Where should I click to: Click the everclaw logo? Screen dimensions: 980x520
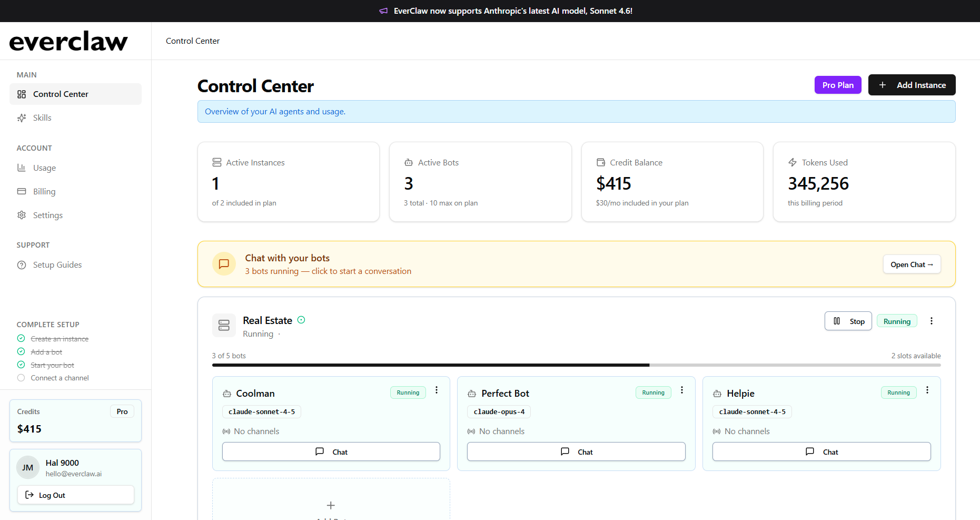point(68,41)
